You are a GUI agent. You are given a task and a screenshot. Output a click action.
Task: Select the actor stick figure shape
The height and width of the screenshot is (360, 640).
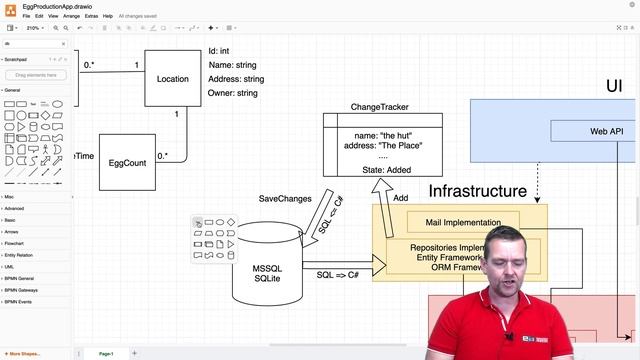tap(45, 149)
